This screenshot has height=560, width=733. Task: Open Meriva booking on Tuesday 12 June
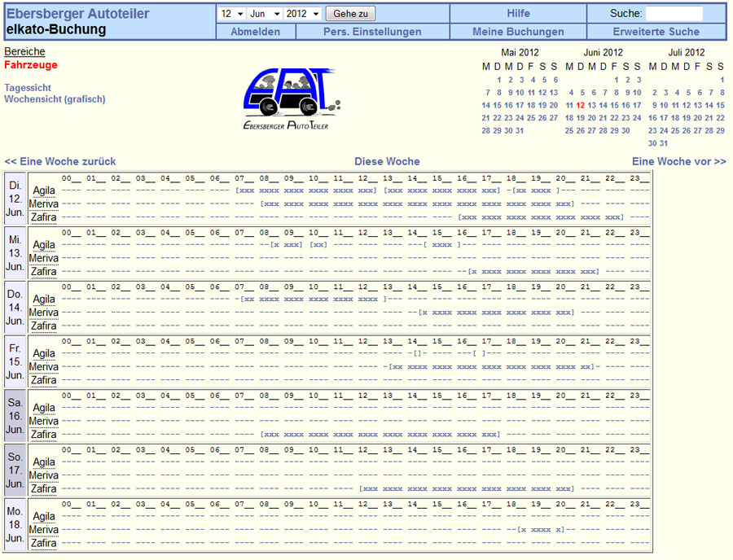[417, 204]
